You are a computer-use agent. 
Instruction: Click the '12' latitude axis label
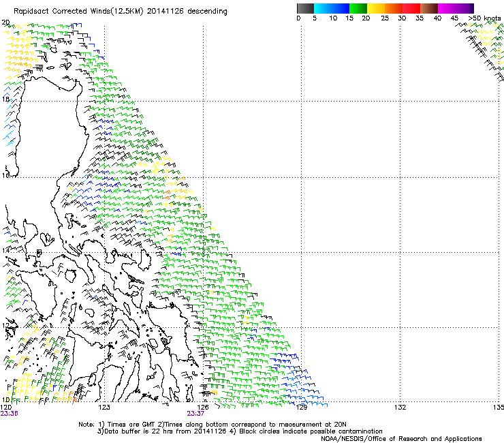click(5, 325)
